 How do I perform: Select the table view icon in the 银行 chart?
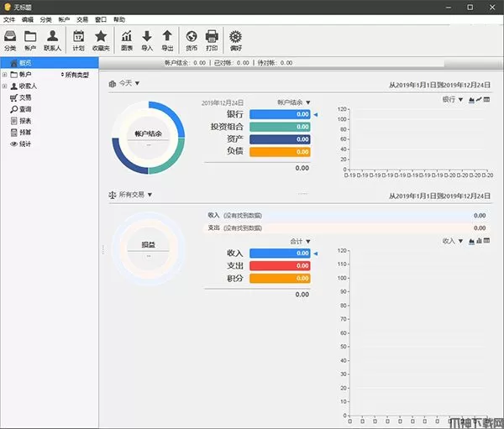(x=486, y=100)
